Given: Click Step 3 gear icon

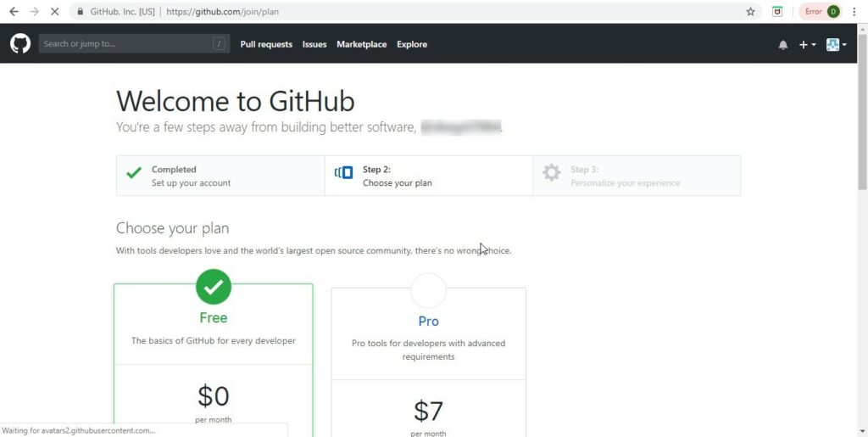Looking at the screenshot, I should click(x=551, y=173).
